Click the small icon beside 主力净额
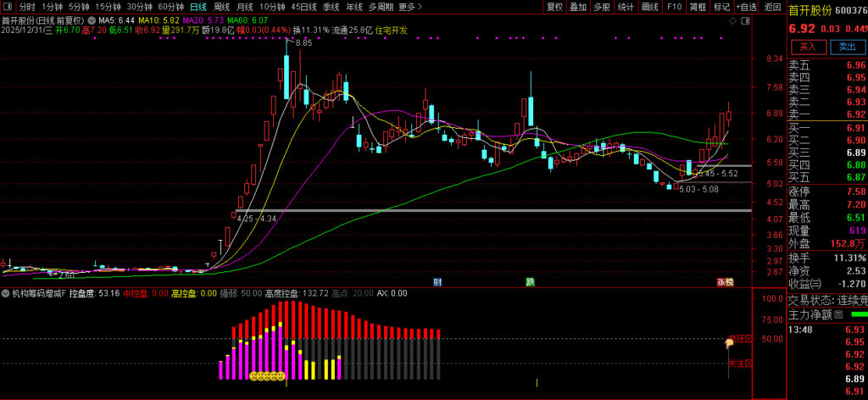868x400 pixels. [838, 314]
